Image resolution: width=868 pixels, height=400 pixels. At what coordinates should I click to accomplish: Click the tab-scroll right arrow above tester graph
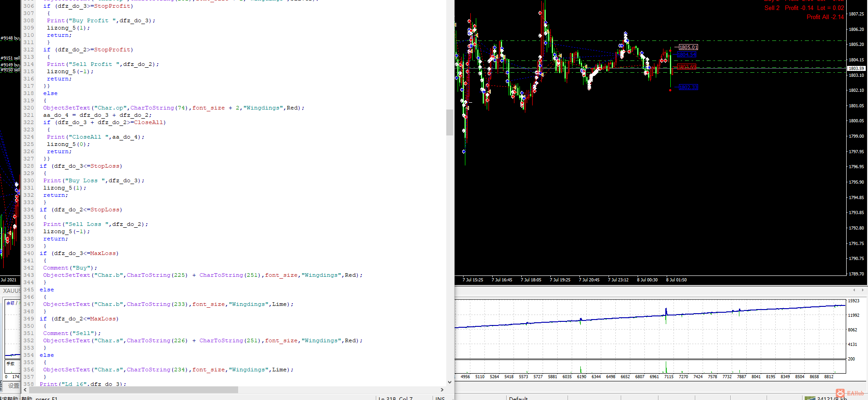point(863,290)
